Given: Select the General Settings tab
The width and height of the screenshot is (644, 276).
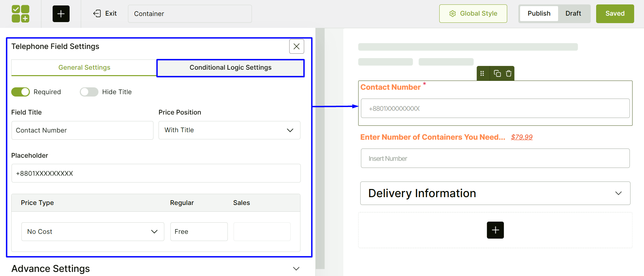Looking at the screenshot, I should (84, 68).
